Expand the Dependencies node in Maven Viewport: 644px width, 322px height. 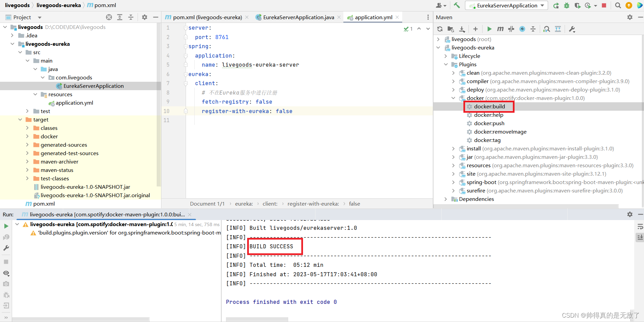tap(446, 199)
